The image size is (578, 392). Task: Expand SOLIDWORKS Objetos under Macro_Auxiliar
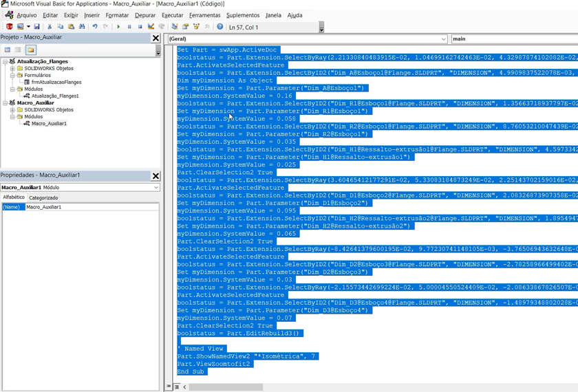tap(12, 110)
